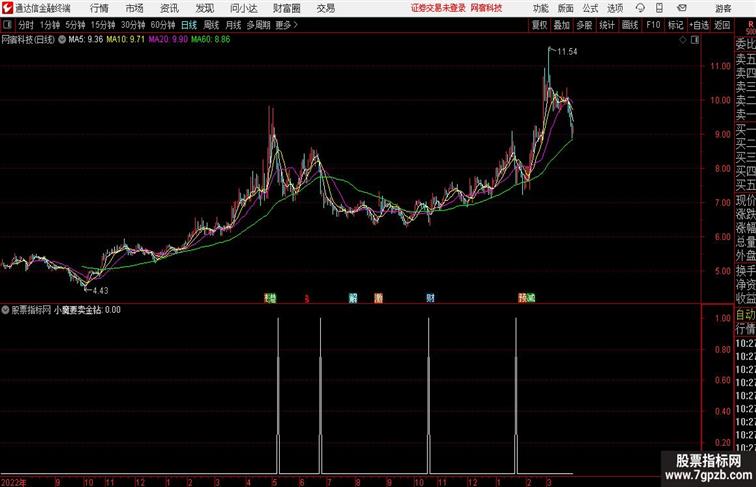Open the 行情 menu
This screenshot has height=487, width=756.
(99, 8)
